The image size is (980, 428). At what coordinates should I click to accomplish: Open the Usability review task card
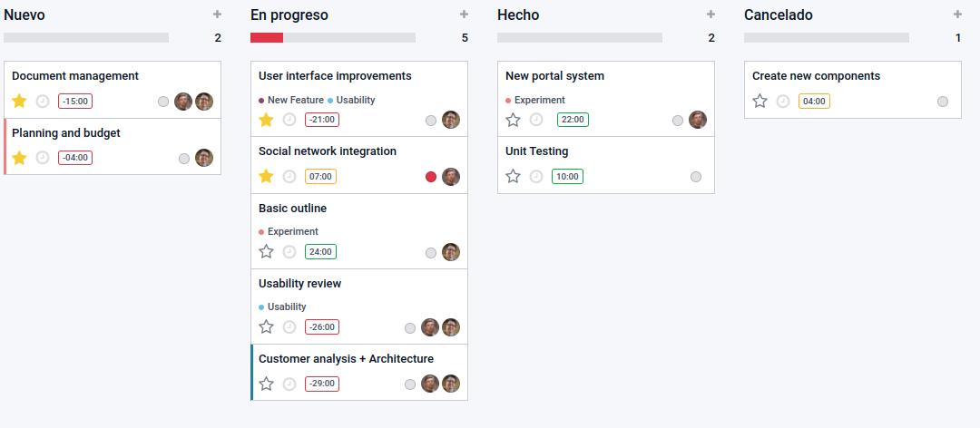(358, 306)
